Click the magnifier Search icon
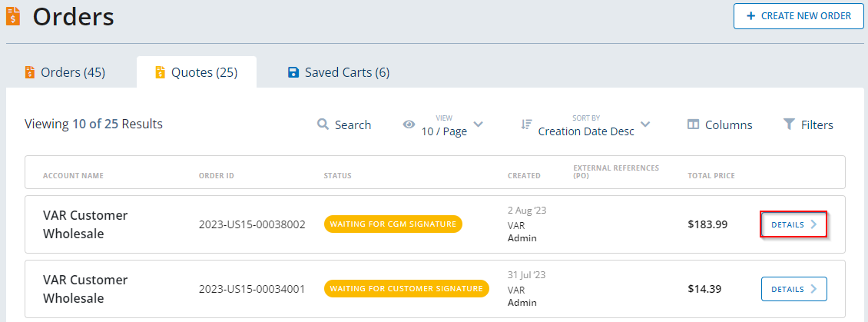Viewport: 868px width, 322px height. coord(323,124)
